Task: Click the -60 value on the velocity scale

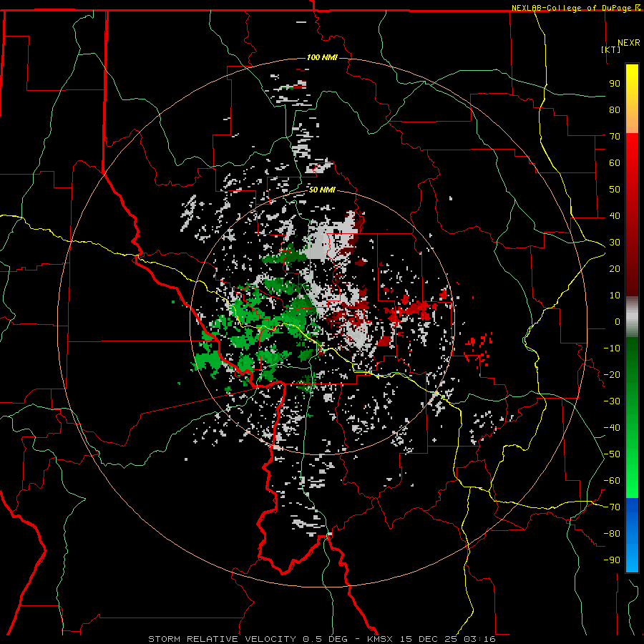Action: coord(612,481)
